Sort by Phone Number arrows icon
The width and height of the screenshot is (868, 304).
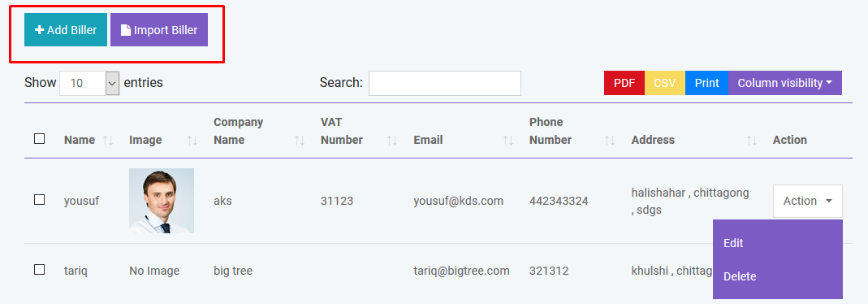[x=610, y=141]
